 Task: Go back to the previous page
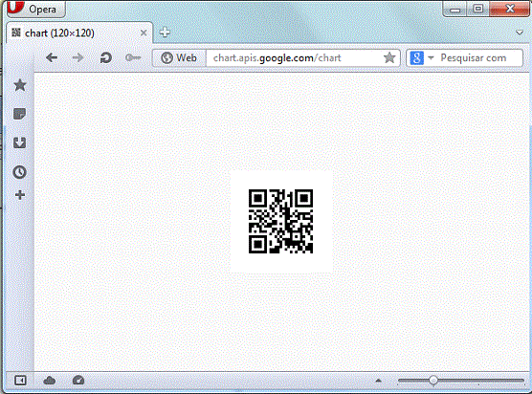[52, 58]
